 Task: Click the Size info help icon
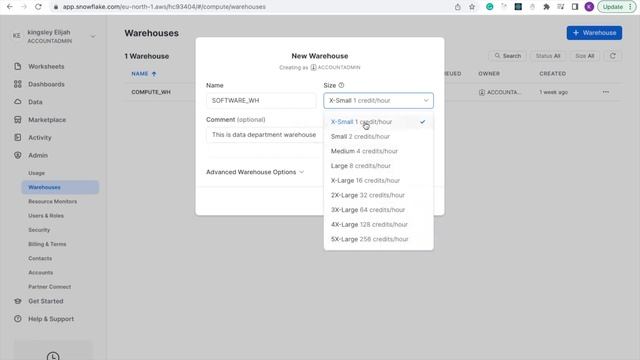coord(341,85)
